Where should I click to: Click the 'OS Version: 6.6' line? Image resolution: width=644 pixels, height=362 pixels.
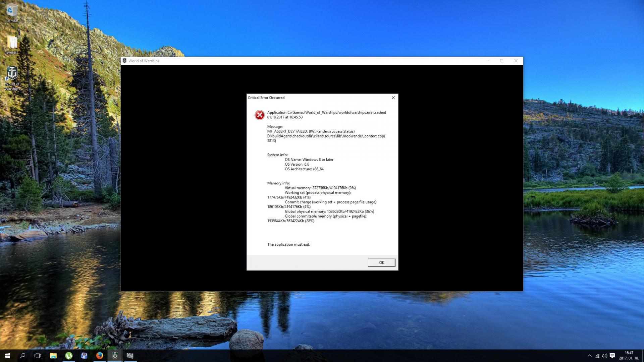(x=297, y=164)
